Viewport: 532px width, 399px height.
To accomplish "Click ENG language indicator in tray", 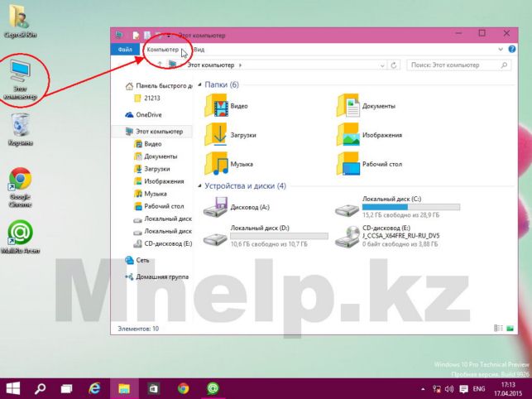I will 479,389.
